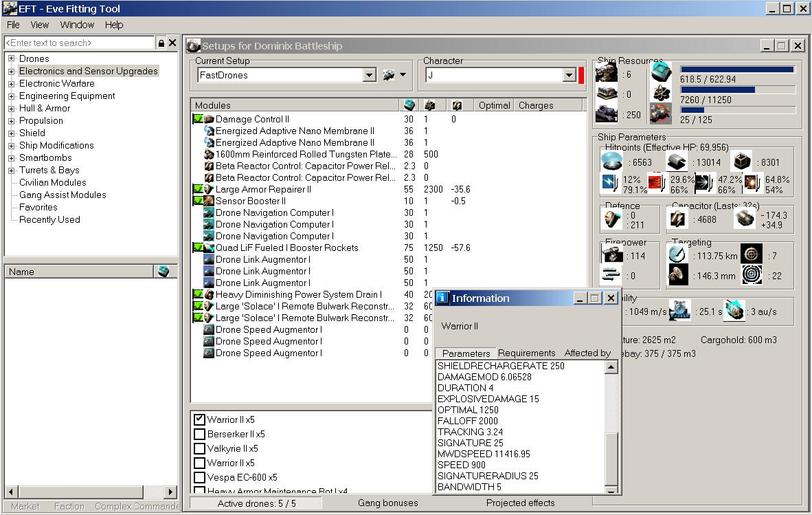Toggle Heavy Diminishing Power System Drain I
The height and width of the screenshot is (515, 812).
coord(197,294)
